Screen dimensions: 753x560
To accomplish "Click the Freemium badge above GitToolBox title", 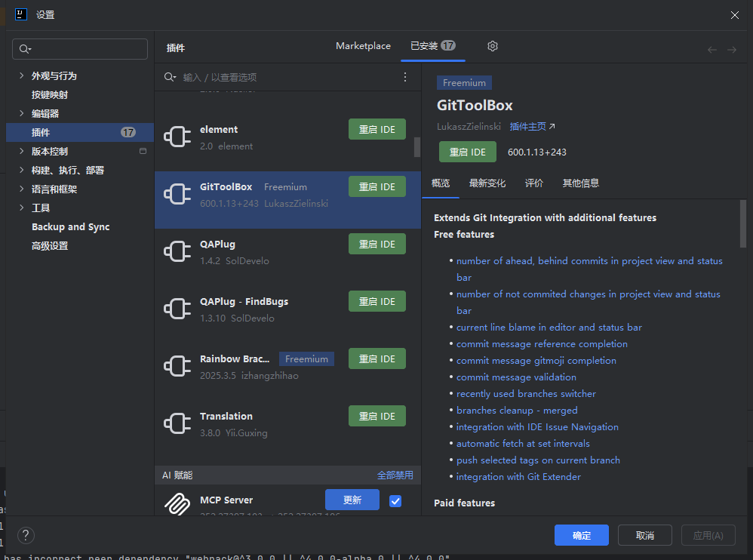I will [464, 82].
